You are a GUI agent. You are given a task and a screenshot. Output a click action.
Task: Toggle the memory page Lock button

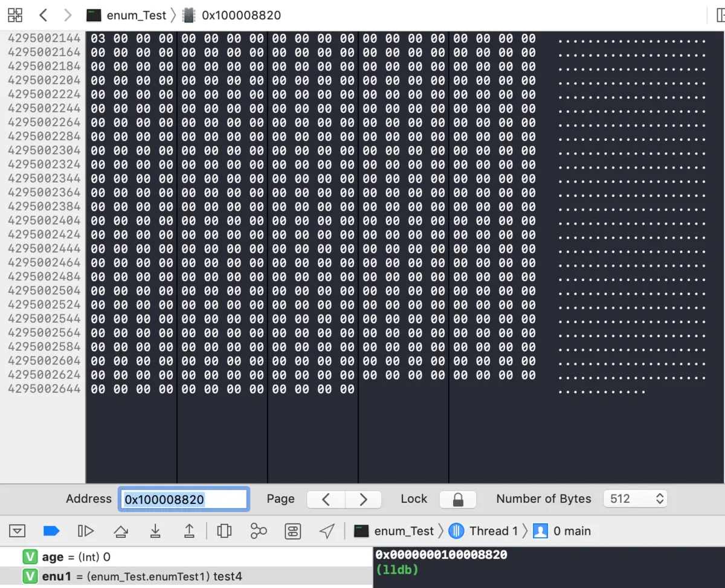pos(457,499)
